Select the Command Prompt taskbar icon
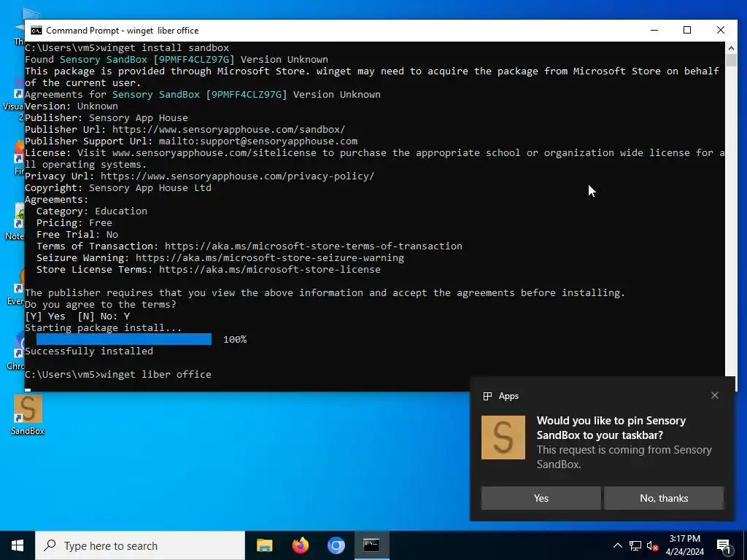This screenshot has height=560, width=747. coord(371,545)
